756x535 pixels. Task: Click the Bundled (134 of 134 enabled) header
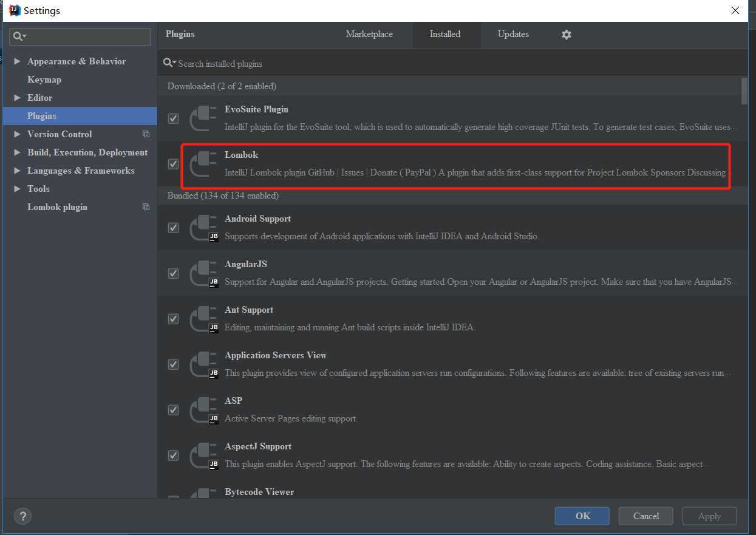(x=223, y=196)
